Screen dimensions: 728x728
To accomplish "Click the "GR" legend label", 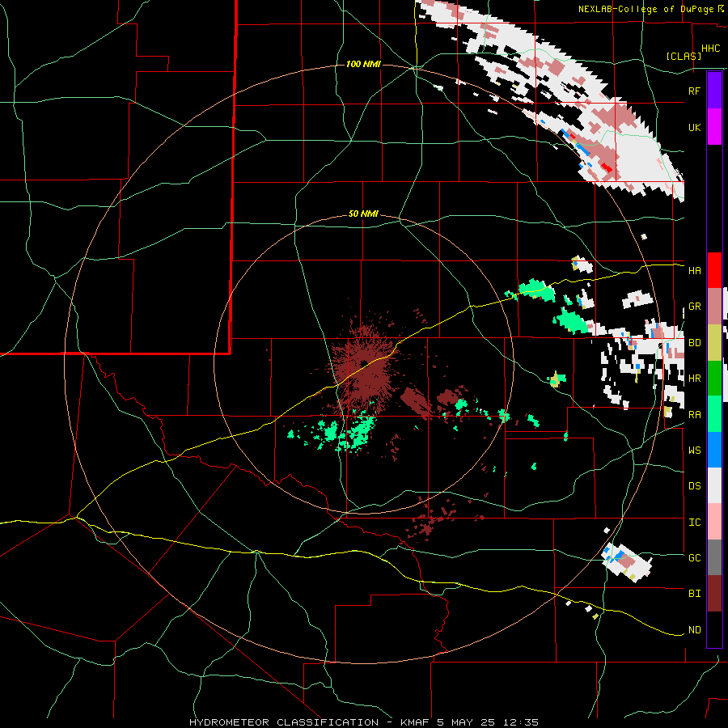I will point(694,307).
